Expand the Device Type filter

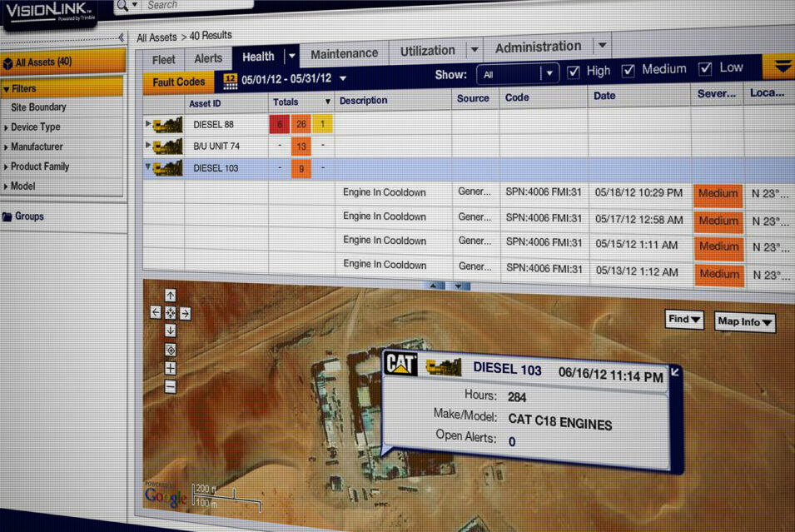pyautogui.click(x=6, y=128)
